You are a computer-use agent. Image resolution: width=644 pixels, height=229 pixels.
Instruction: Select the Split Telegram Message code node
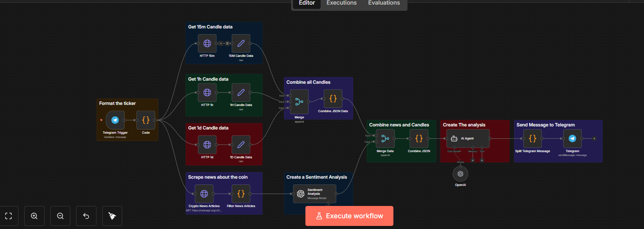pyautogui.click(x=533, y=139)
